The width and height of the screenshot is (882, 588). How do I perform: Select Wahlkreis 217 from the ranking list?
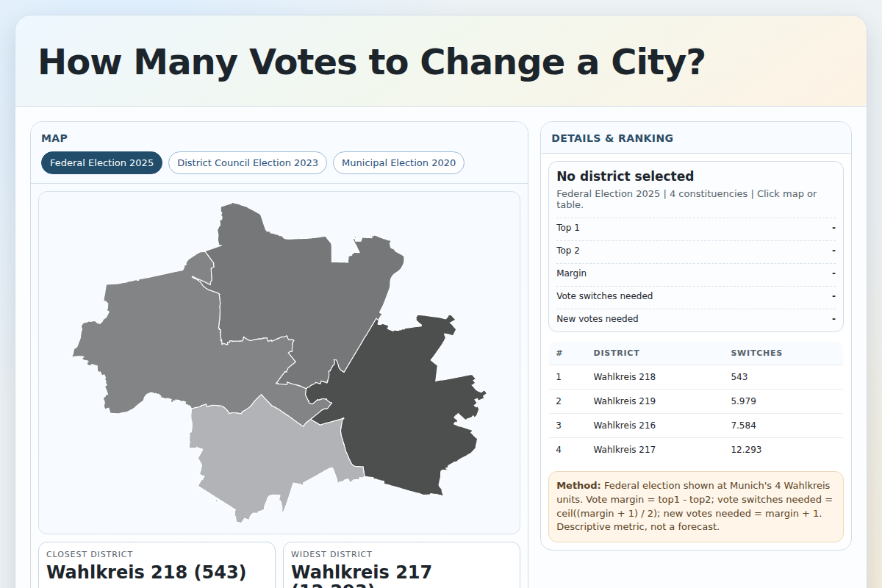pyautogui.click(x=624, y=449)
